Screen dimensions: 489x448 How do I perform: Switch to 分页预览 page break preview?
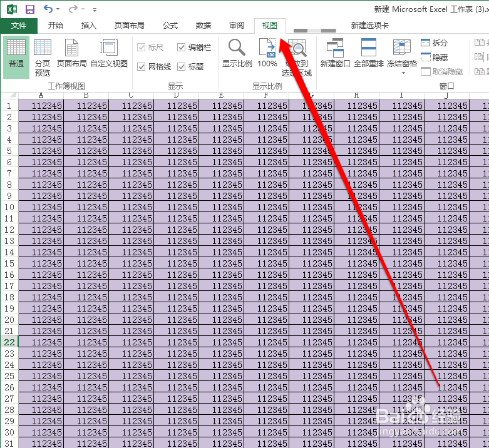pos(43,57)
